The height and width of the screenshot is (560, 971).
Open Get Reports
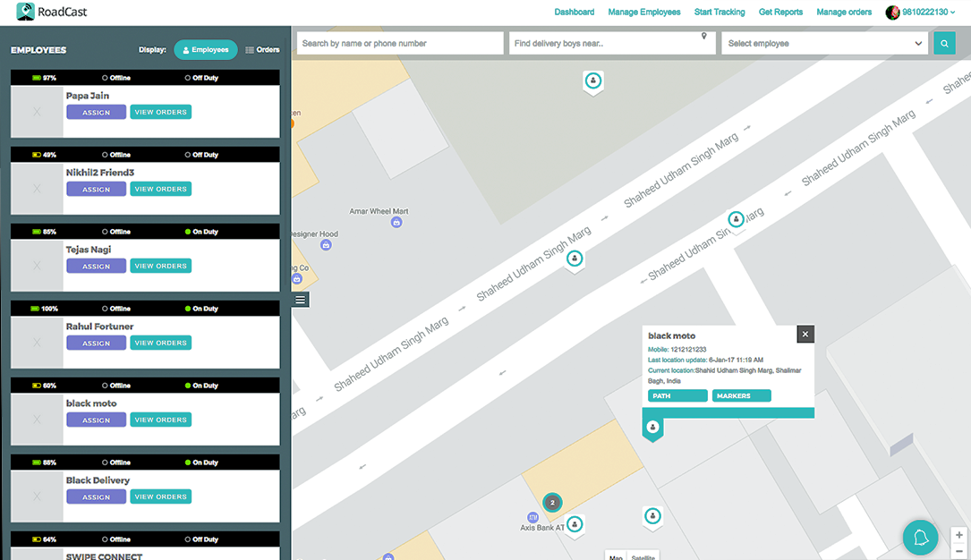point(780,13)
